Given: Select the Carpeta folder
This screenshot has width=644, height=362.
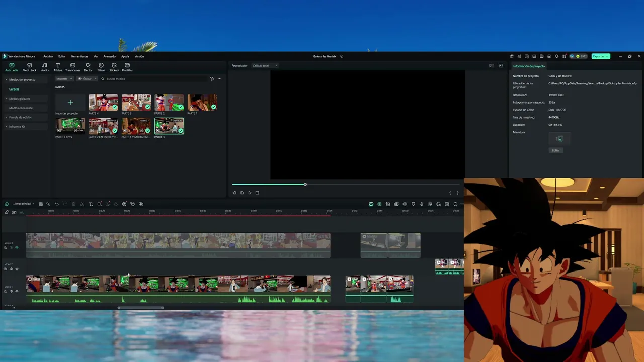Looking at the screenshot, I should [14, 89].
